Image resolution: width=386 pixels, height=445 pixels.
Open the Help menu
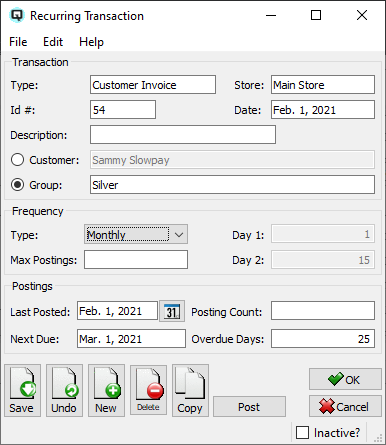pos(91,42)
